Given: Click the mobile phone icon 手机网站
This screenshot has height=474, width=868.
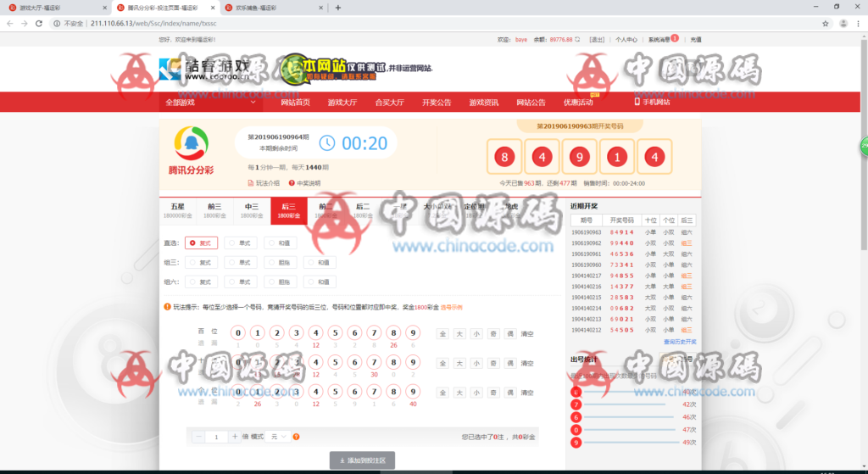Looking at the screenshot, I should 637,102.
